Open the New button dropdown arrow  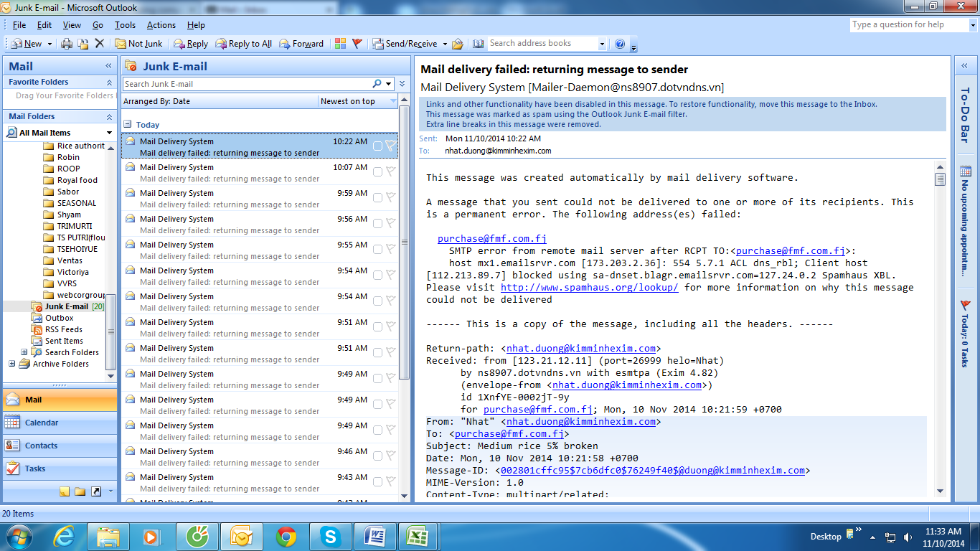tap(50, 44)
